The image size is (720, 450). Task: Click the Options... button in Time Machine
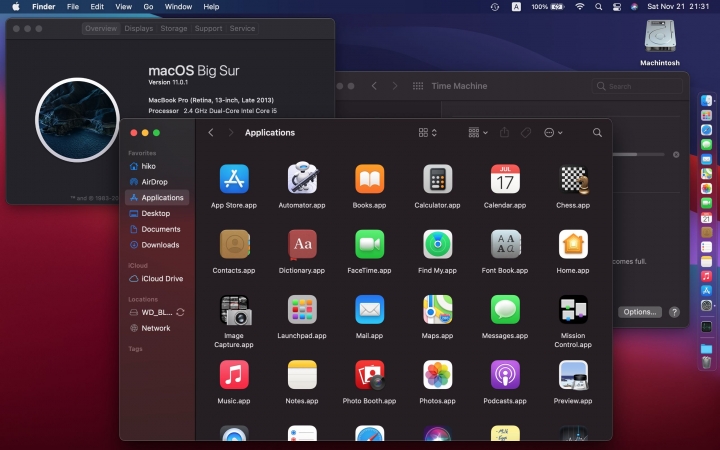640,312
